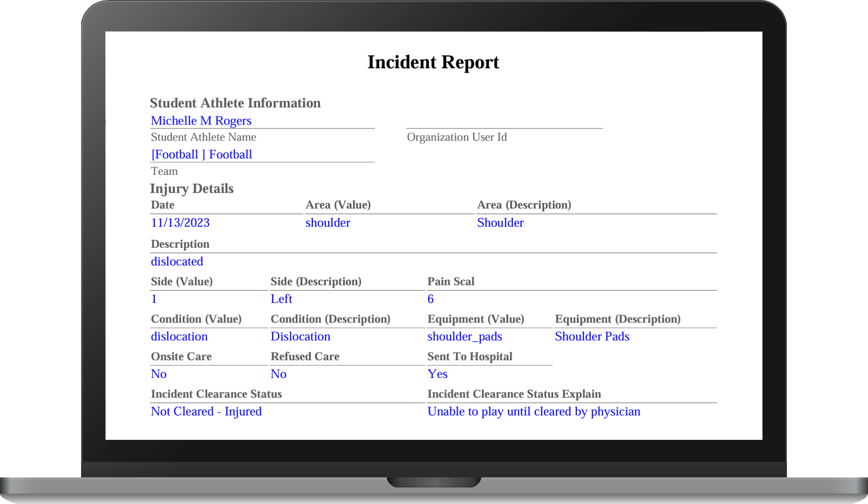Click the Incident Clearance Status header
The width and height of the screenshot is (868, 504).
(216, 394)
